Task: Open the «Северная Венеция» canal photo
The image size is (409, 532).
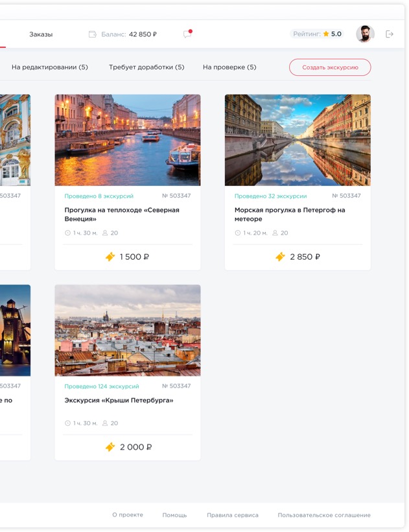Action: [128, 140]
